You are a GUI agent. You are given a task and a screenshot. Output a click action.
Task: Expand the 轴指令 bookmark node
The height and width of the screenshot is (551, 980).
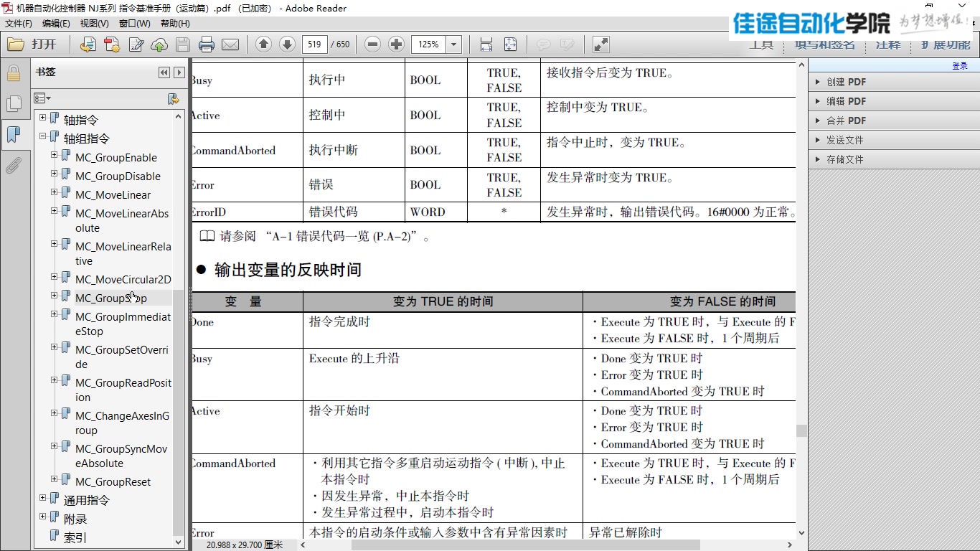(43, 118)
